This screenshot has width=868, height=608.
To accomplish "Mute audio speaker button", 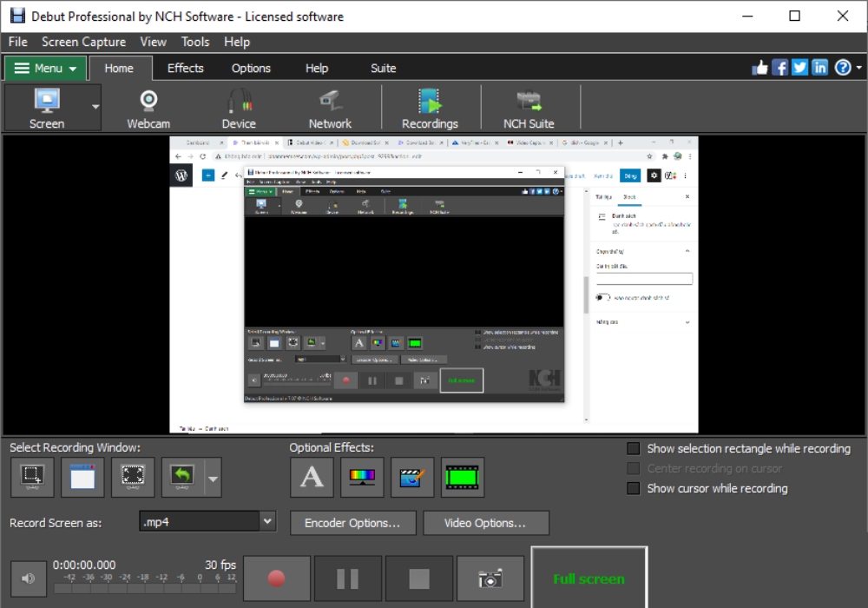I will coord(29,578).
